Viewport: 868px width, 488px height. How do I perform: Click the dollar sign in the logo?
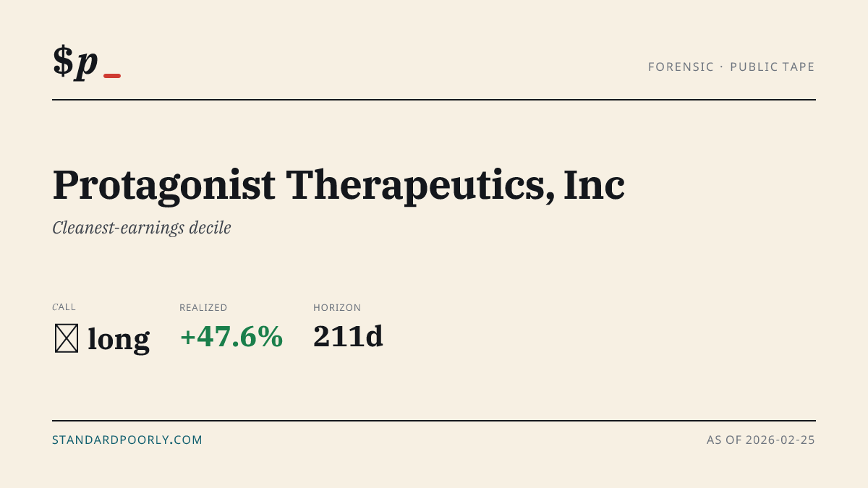click(64, 61)
